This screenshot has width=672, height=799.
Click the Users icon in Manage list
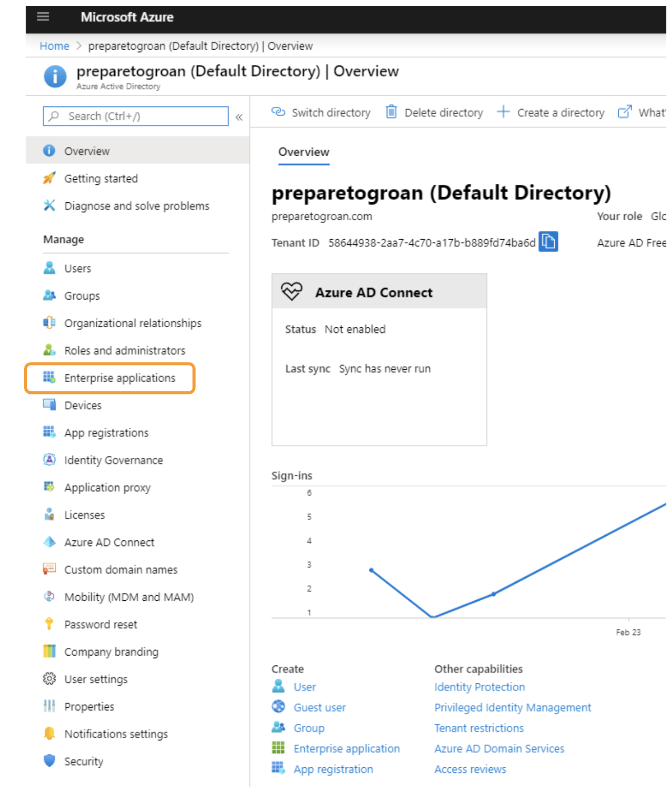[x=49, y=268]
